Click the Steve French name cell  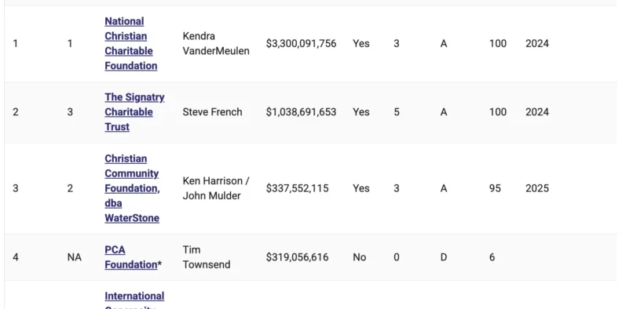pos(212,112)
